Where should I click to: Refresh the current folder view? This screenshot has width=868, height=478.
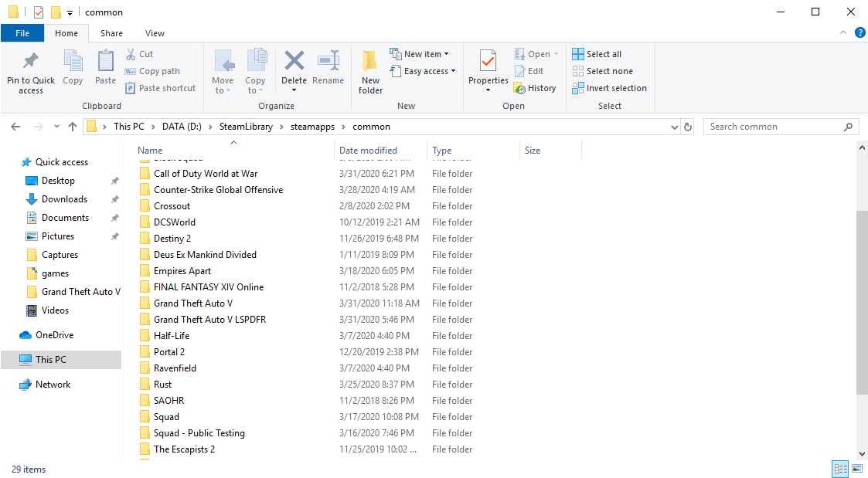point(688,127)
